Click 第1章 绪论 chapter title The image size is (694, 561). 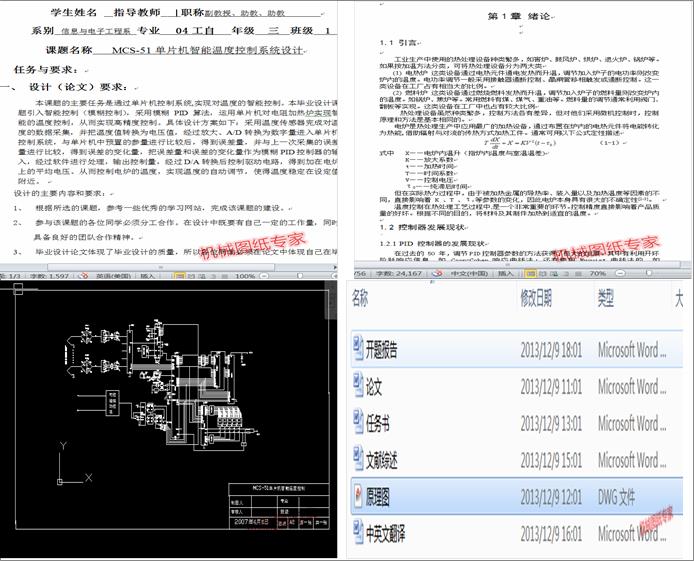pos(519,16)
